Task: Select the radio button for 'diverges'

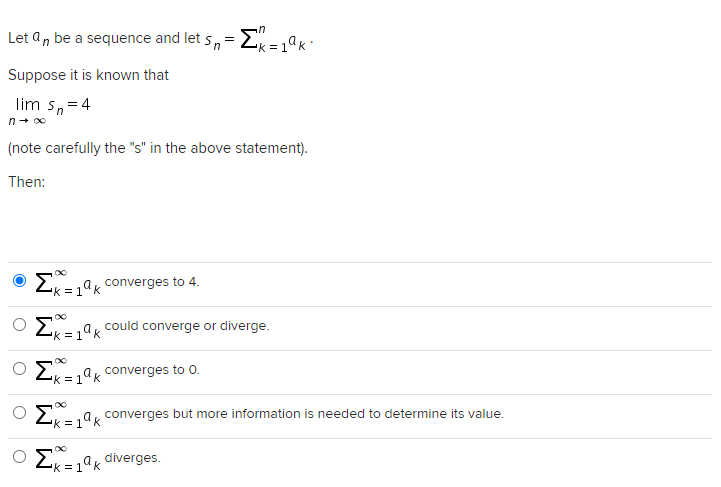Action: click(x=19, y=458)
